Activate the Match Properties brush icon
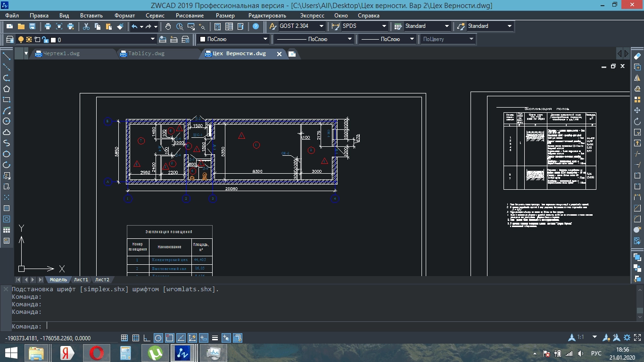644x362 pixels. (x=120, y=26)
